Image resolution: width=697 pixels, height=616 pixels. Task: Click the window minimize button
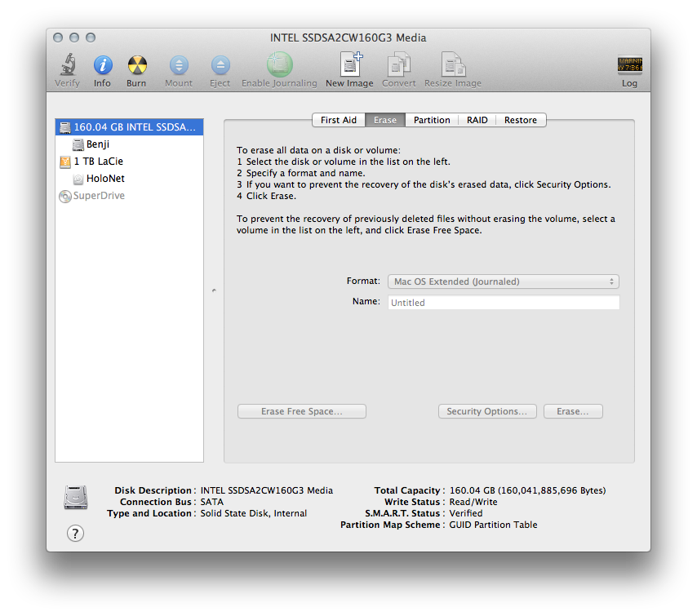(x=74, y=38)
